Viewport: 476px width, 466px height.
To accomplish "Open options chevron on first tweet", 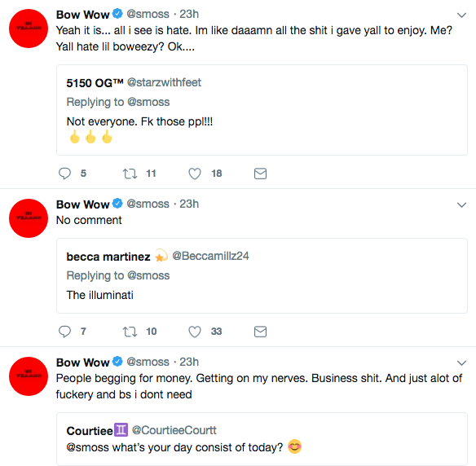I will pos(461,15).
